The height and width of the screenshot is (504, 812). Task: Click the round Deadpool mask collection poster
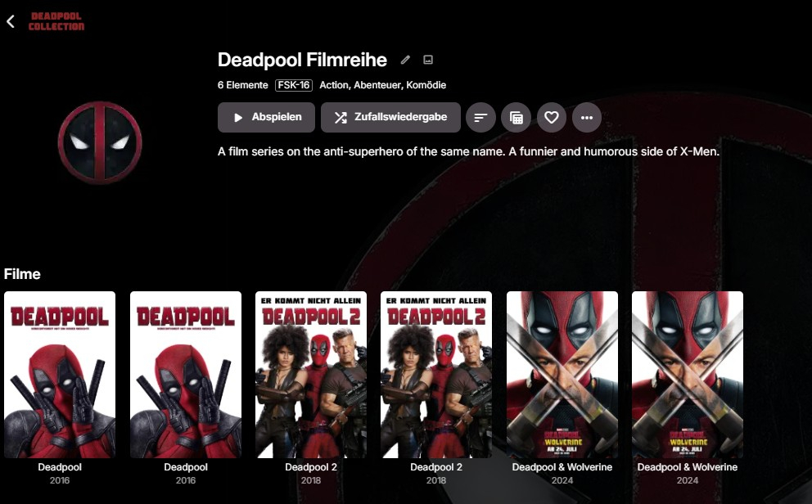click(100, 142)
